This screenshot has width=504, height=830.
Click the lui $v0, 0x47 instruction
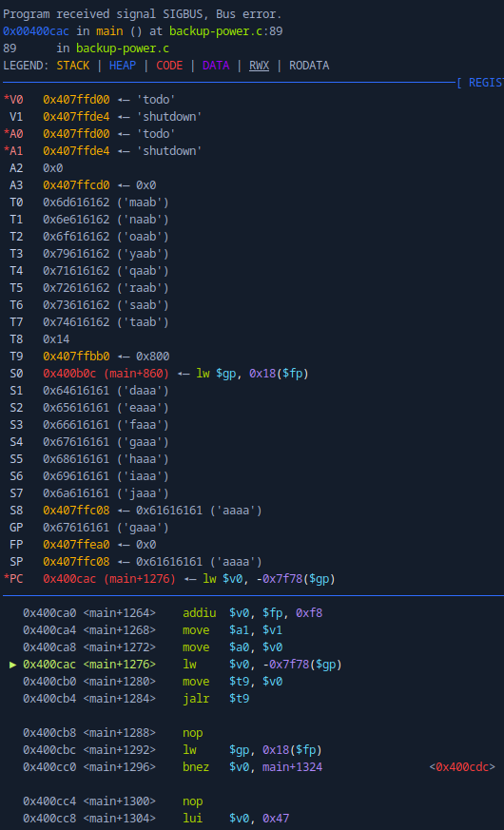[156, 819]
